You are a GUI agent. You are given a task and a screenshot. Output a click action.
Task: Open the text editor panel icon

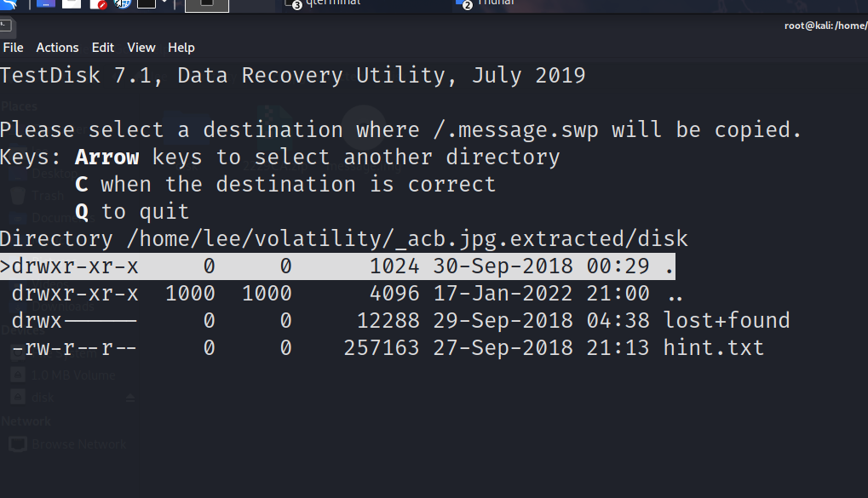(97, 4)
